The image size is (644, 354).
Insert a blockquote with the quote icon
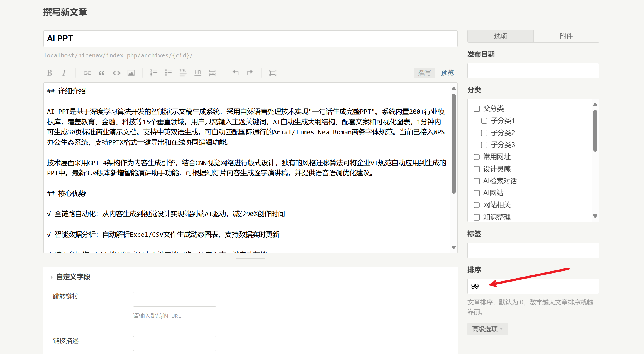point(102,73)
